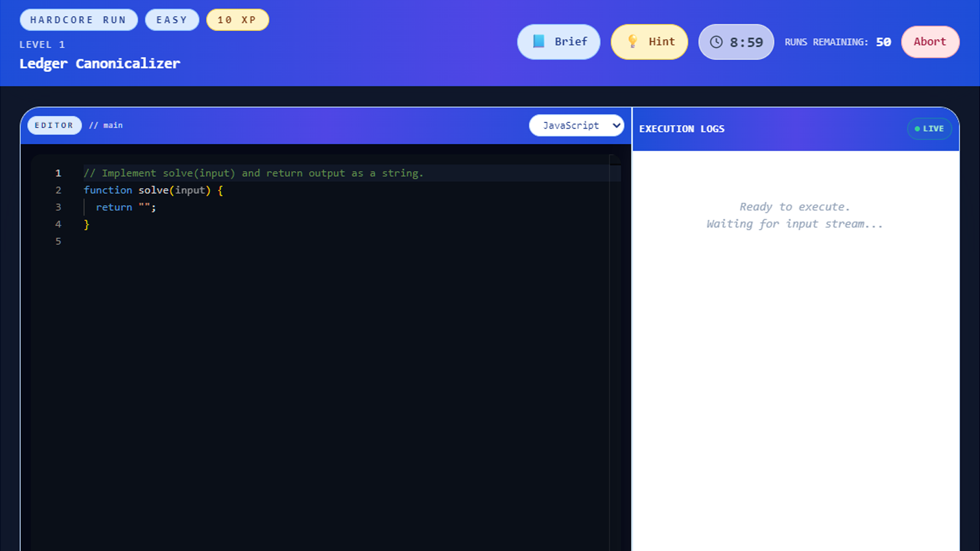Click the clock icon beside the 8:59 timer
The image size is (980, 551).
pyautogui.click(x=716, y=42)
